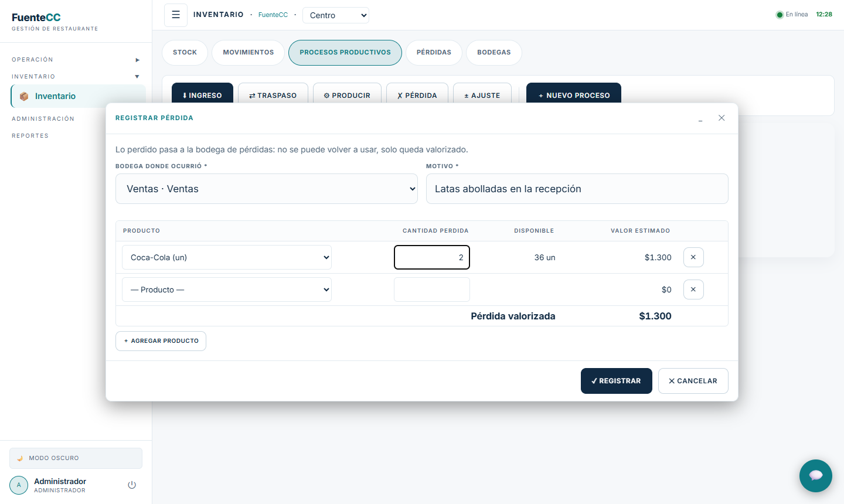Close the Registrar Pérdida dialog
The width and height of the screenshot is (844, 504).
722,118
